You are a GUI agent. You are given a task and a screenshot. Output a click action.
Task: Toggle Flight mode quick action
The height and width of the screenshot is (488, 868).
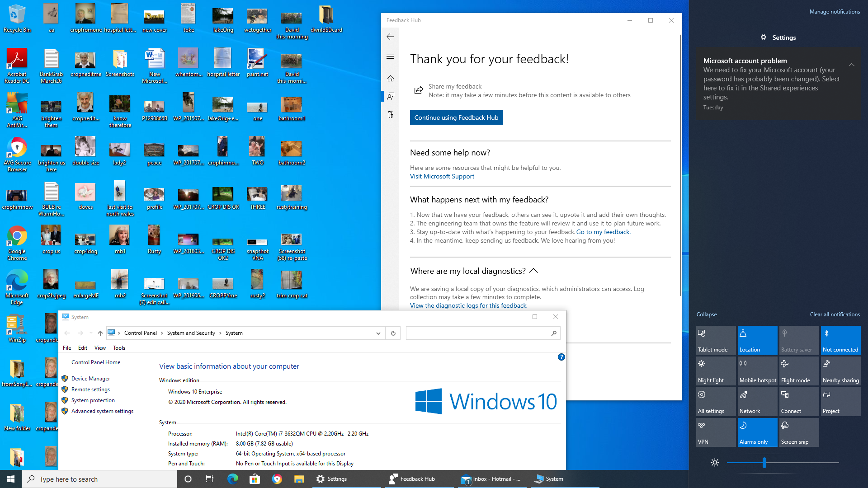799,371
